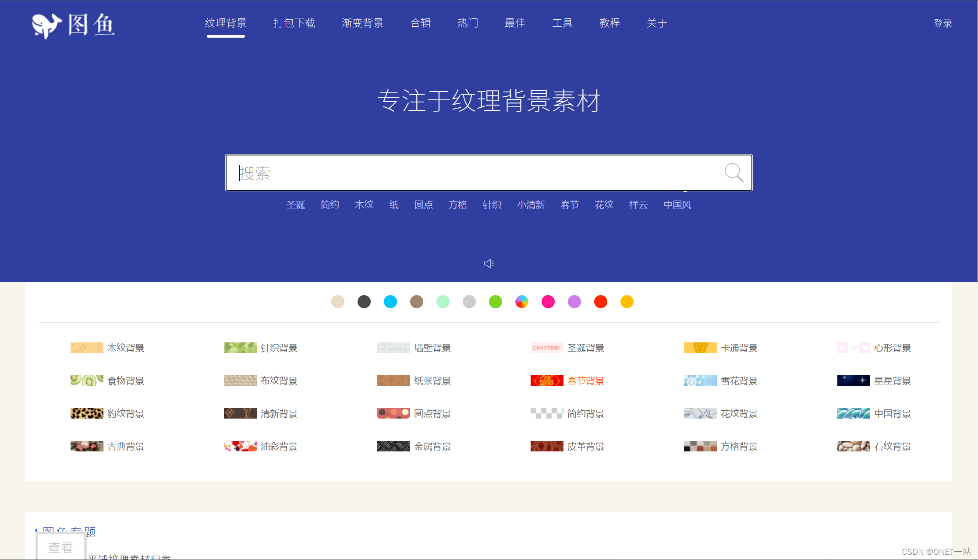Focus the 搜索 search input field
978x560 pixels.
coord(473,173)
